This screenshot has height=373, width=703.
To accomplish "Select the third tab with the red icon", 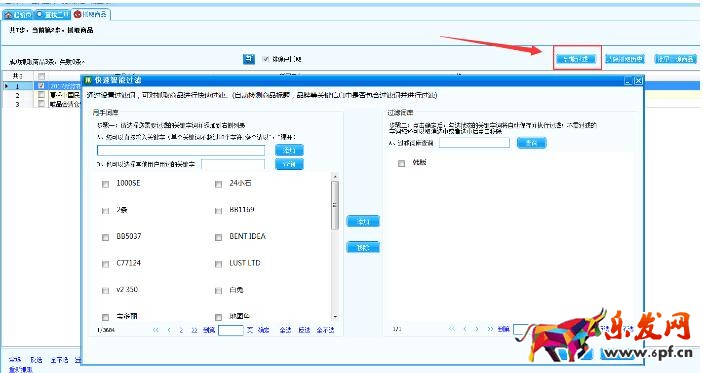I will tap(91, 14).
